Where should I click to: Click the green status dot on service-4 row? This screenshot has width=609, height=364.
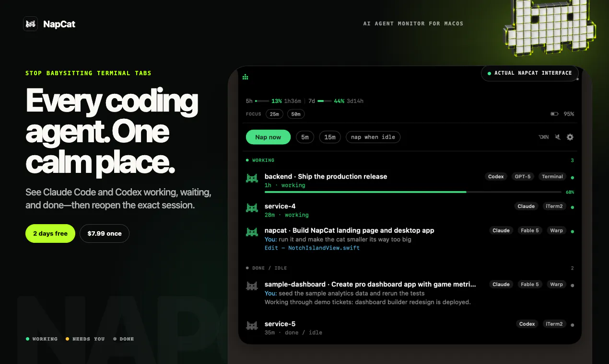pyautogui.click(x=573, y=207)
